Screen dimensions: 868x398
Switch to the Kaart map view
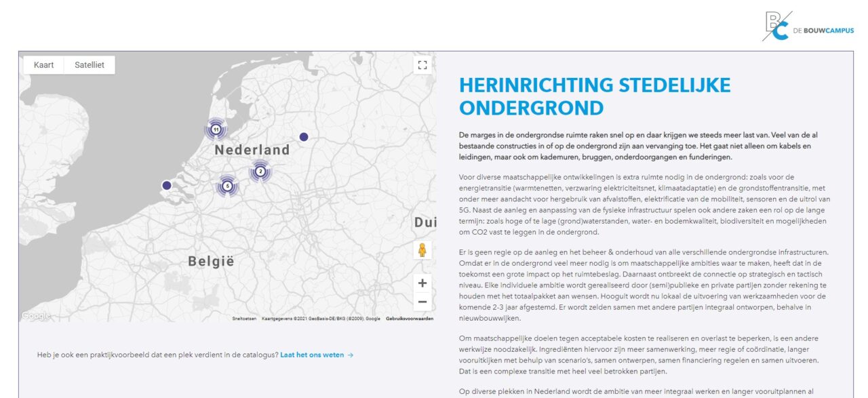coord(44,65)
